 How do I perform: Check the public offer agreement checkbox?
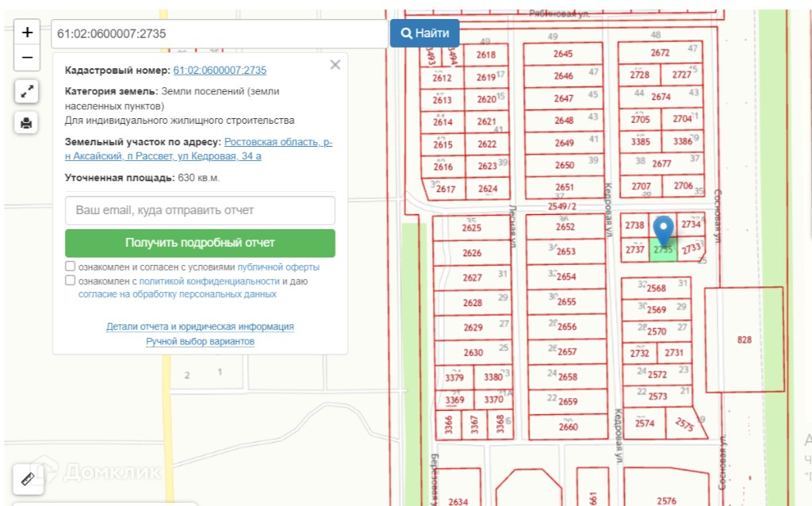tap(71, 266)
